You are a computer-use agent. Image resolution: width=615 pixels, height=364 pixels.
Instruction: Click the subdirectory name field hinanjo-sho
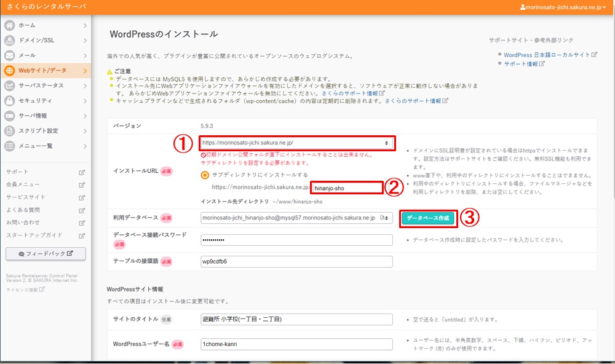click(347, 188)
